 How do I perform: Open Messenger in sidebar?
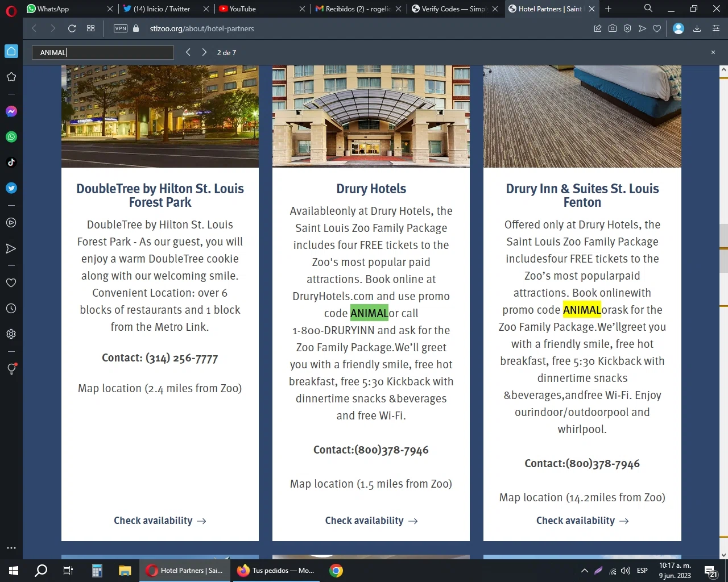point(11,111)
